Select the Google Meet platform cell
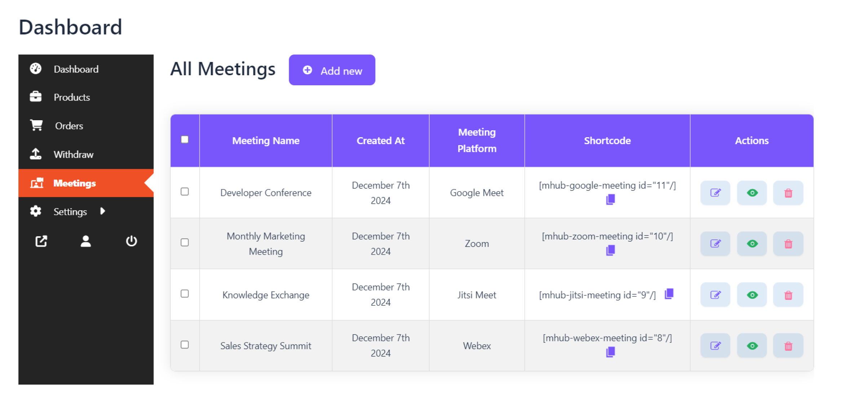Viewport: 868px width, 409px height. point(477,193)
